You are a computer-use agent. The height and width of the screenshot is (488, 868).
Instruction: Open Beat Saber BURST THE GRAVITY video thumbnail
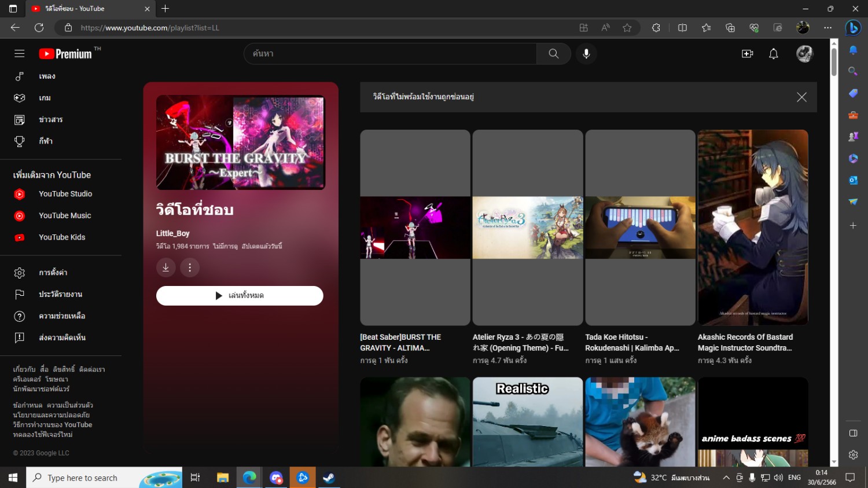pos(415,228)
